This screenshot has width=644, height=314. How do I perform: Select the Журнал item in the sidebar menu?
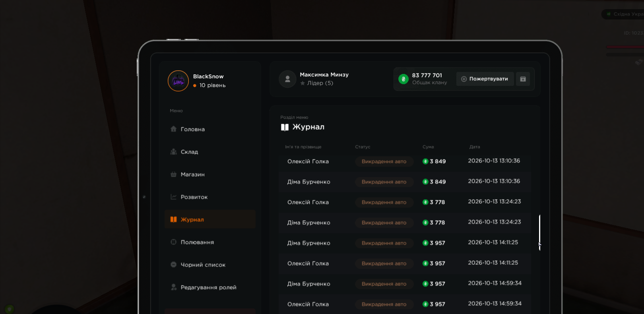coord(210,219)
